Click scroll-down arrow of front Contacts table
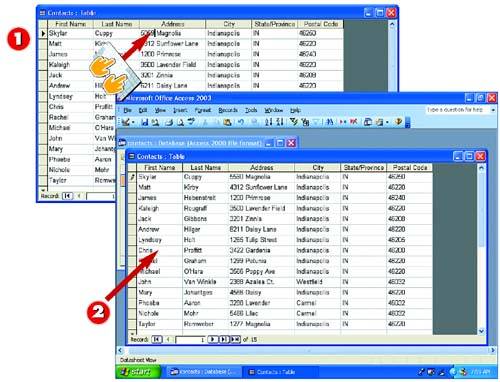This screenshot has width=500, height=382. pos(481,331)
